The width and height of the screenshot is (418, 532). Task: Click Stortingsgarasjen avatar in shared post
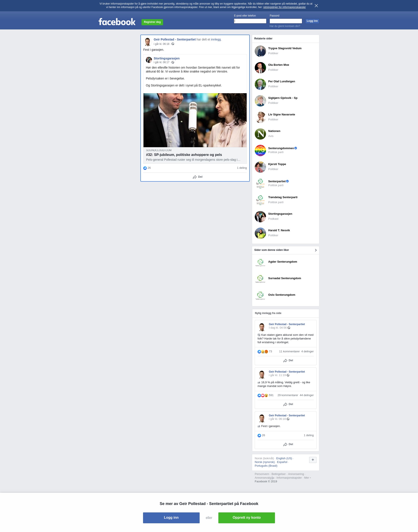(x=149, y=60)
